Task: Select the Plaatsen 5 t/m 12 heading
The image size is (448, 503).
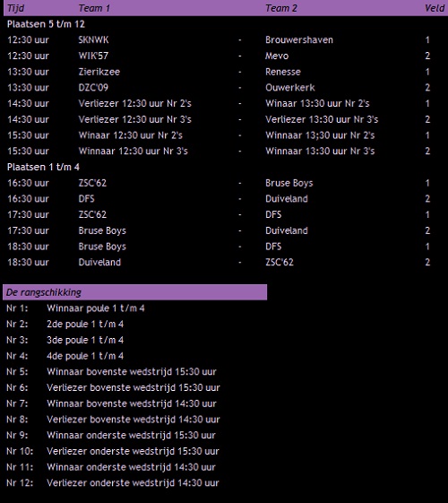Action: (47, 24)
